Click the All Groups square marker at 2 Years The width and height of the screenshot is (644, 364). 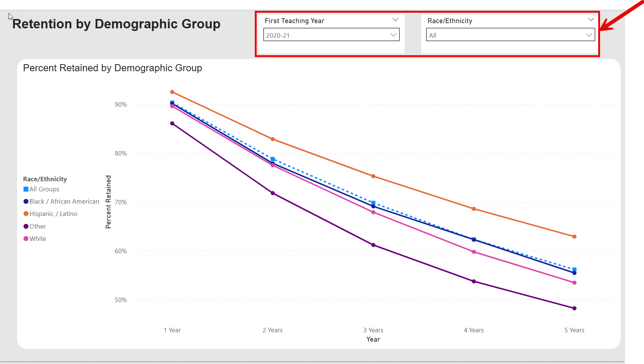[273, 159]
